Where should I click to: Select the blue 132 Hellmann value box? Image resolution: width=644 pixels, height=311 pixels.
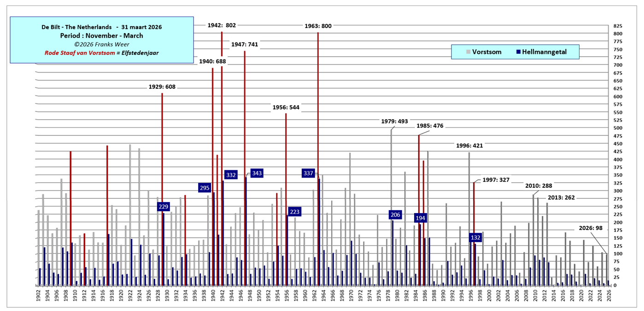coord(475,237)
